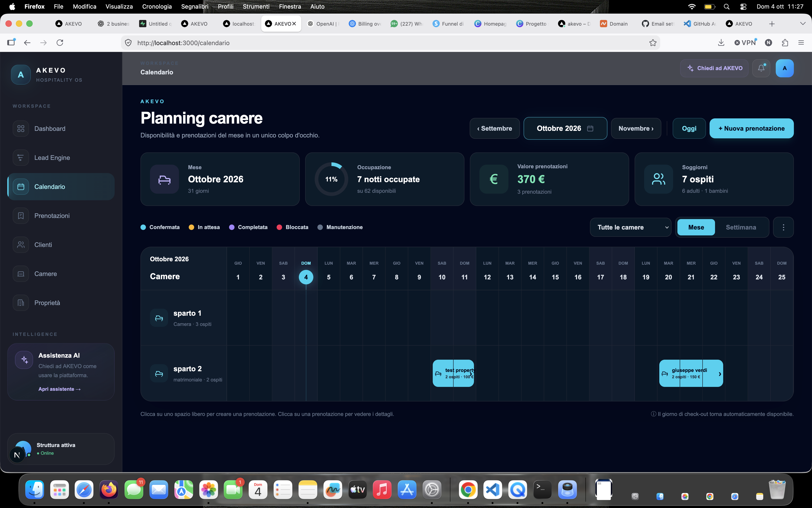Jump to today with Oggi button
Image resolution: width=812 pixels, height=508 pixels.
689,128
